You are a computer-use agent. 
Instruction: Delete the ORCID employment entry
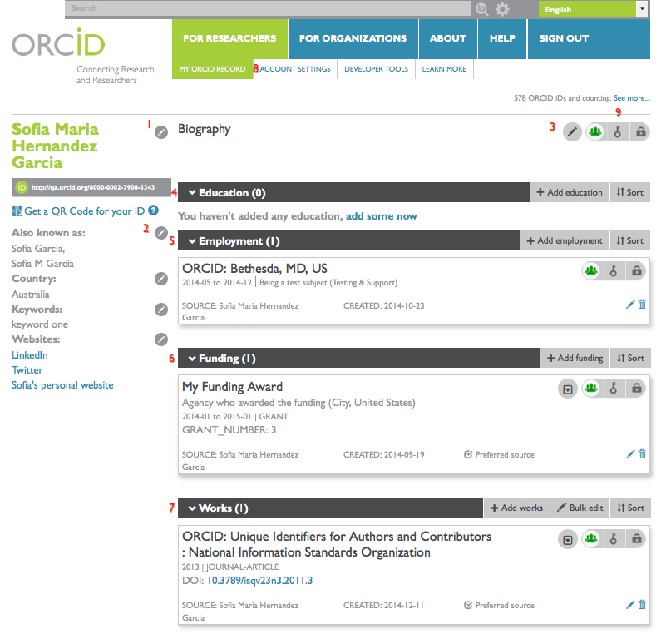pos(642,305)
